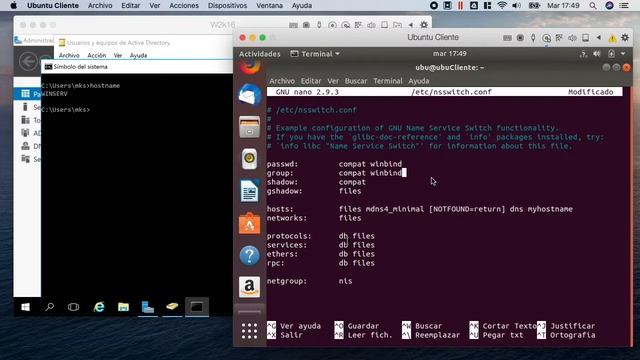
Task: Open Acción menu in Active Directory window
Action: click(97, 55)
